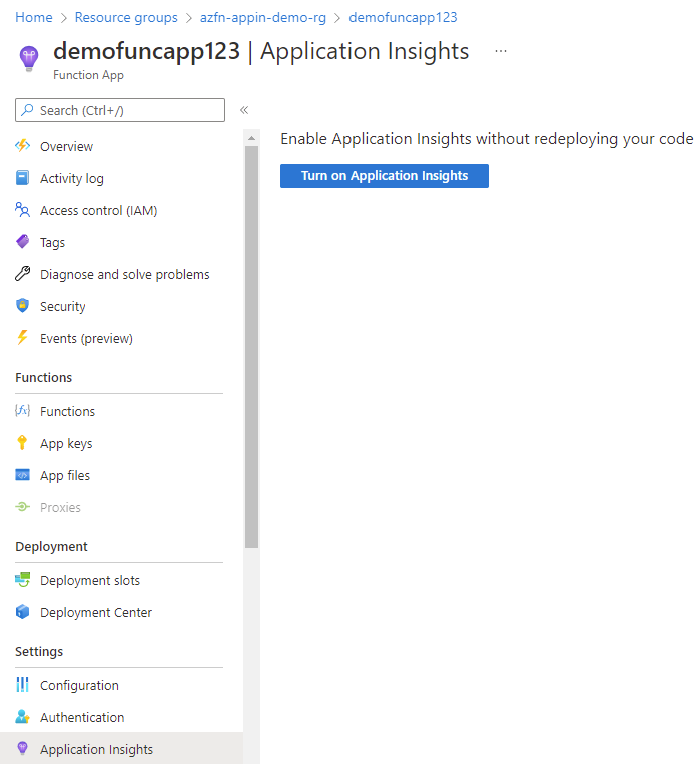This screenshot has height=764, width=698.
Task: Click the Functions fx icon
Action: (22, 411)
